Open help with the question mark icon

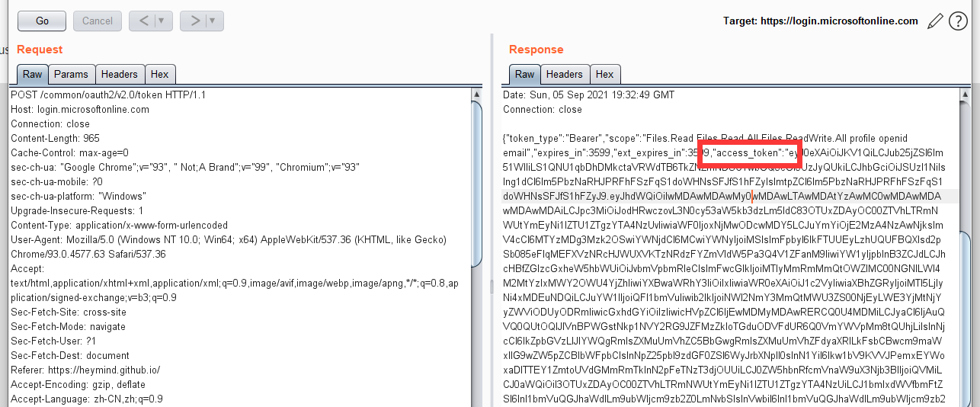click(x=958, y=21)
